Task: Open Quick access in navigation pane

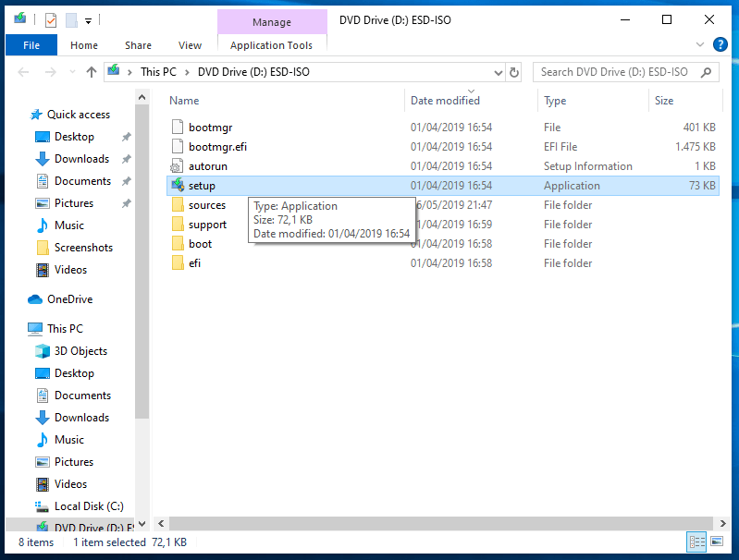Action: click(79, 115)
